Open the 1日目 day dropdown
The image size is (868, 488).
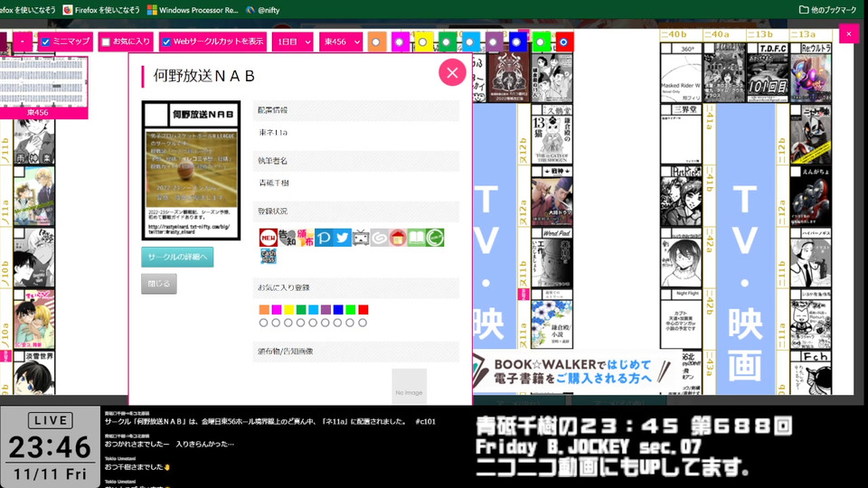293,42
